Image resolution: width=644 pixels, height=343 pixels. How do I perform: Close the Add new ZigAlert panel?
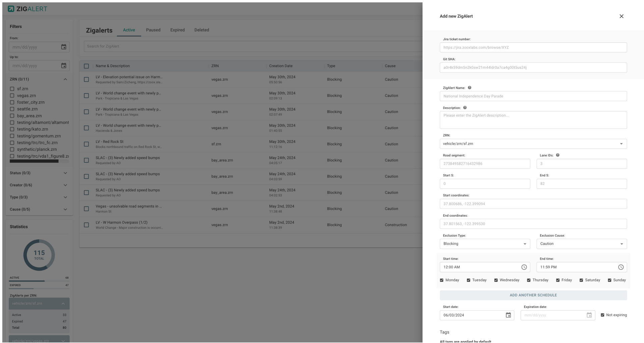pyautogui.click(x=622, y=16)
